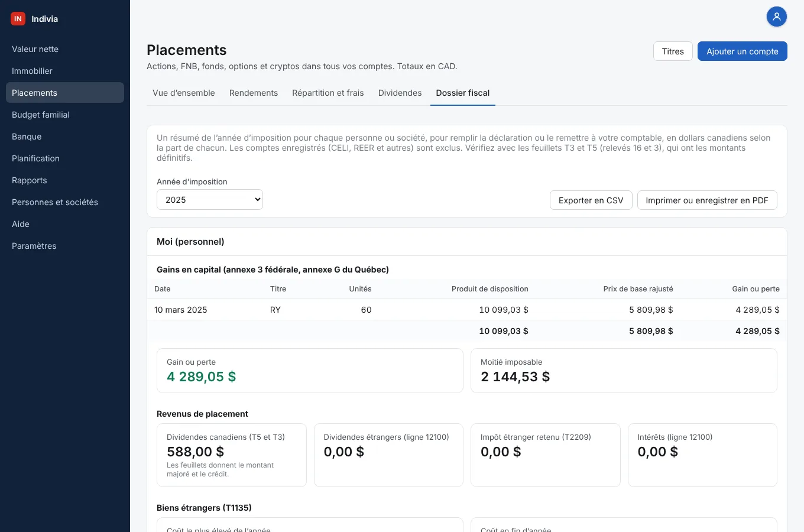Navigate to Banque in sidebar
The image size is (804, 532).
[65, 137]
